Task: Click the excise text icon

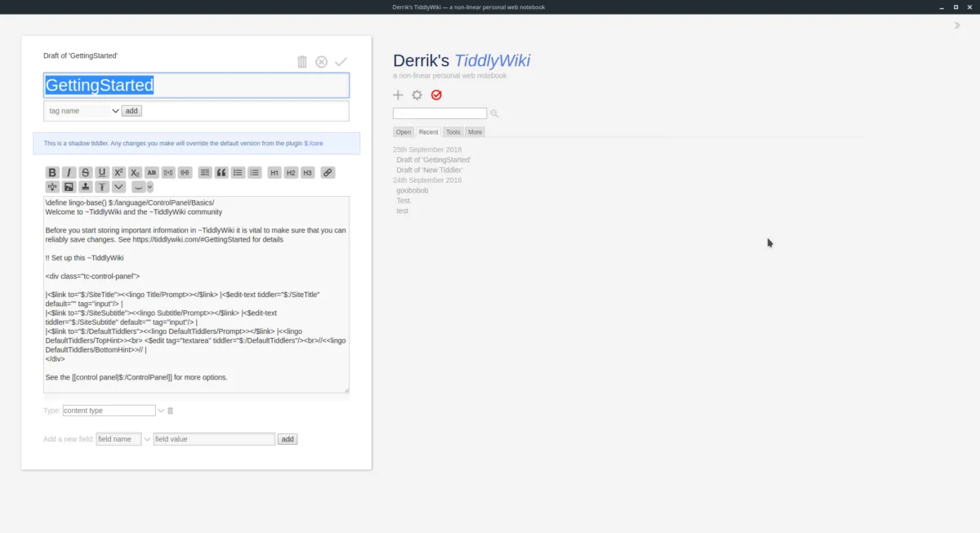Action: pos(52,187)
